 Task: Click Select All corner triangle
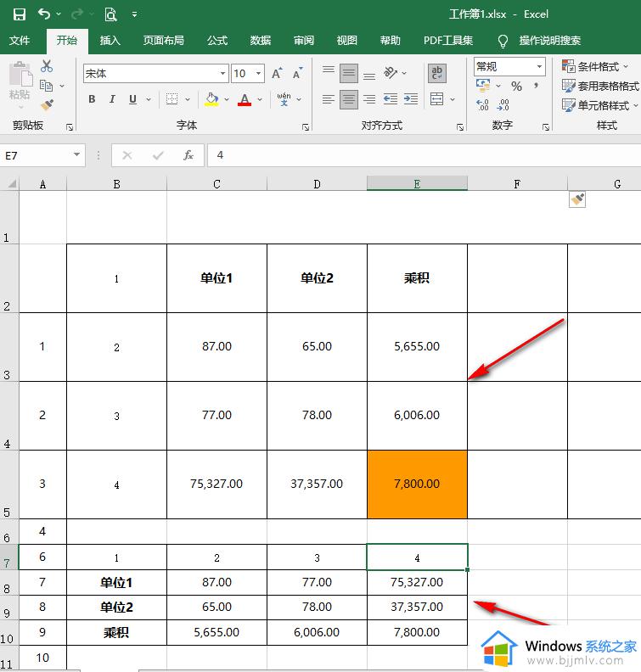pos(10,184)
